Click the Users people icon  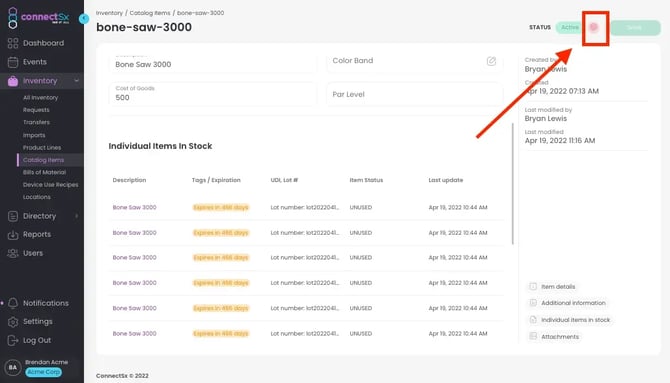point(13,253)
